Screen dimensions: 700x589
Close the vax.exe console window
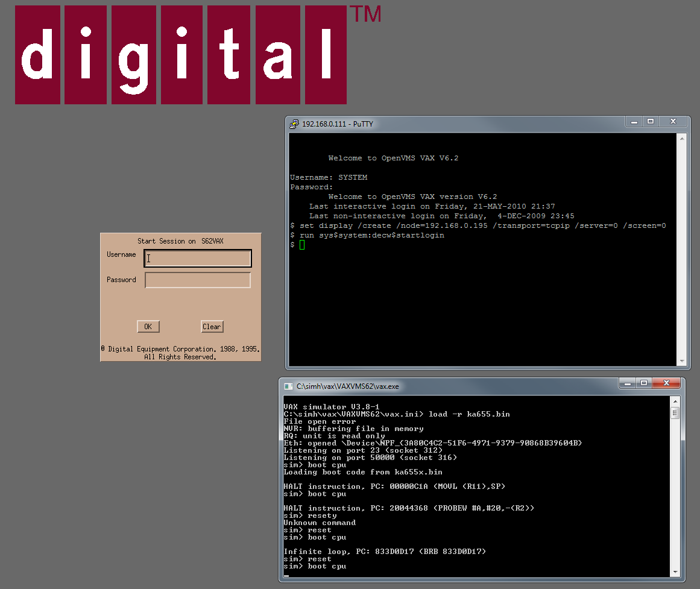click(x=666, y=383)
